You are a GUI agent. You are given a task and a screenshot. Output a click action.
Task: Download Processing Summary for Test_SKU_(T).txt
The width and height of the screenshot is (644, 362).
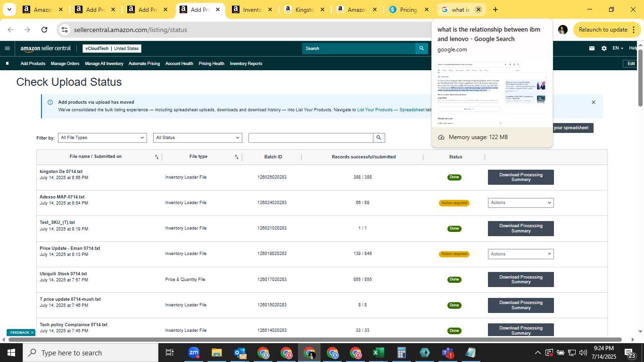click(x=520, y=229)
